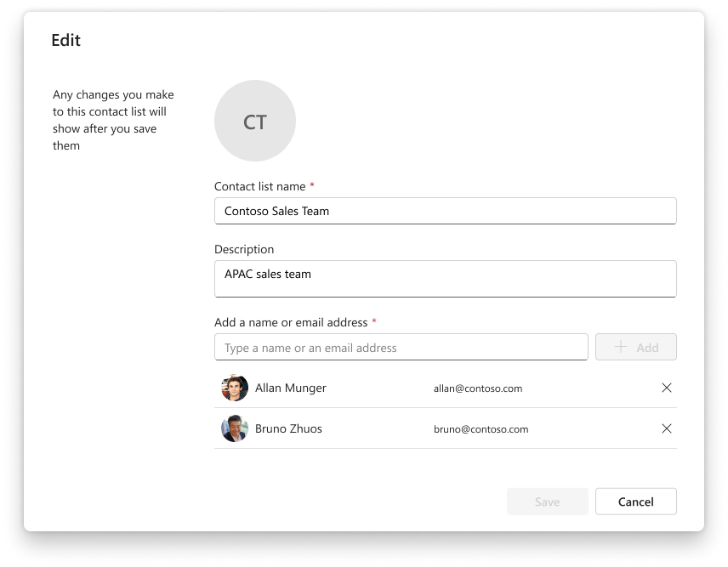Viewport: 728px width, 567px height.
Task: Select Allan Munger's profile photo
Action: [x=234, y=388]
